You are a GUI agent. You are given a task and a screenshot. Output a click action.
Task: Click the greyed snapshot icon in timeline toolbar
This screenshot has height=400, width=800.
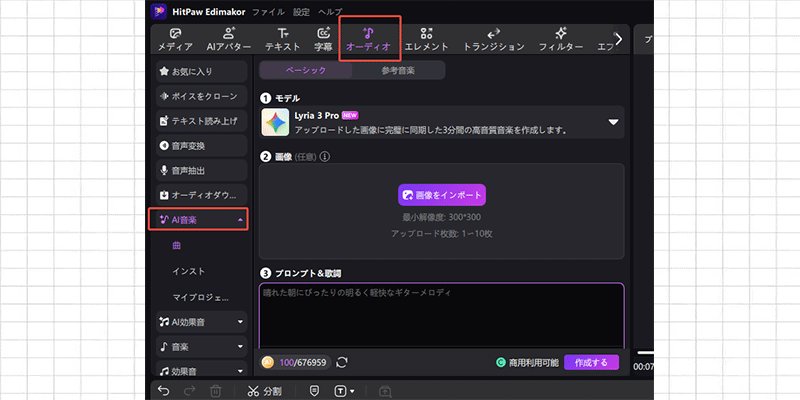point(385,391)
